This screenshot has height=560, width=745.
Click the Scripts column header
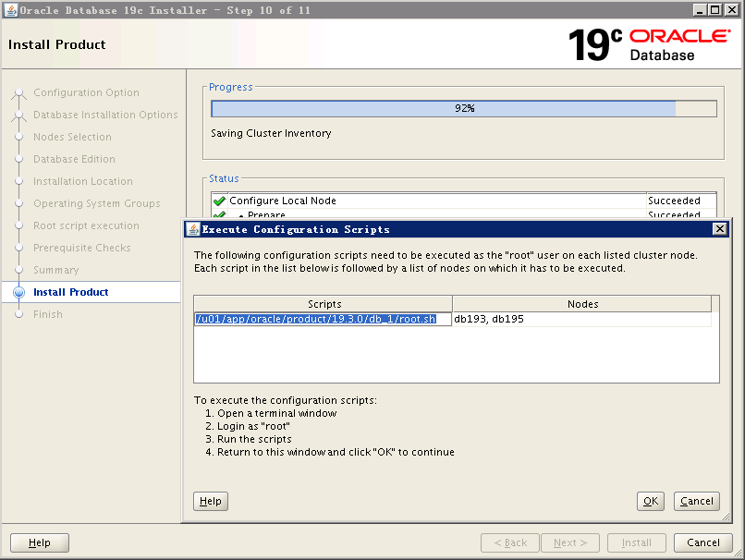[x=324, y=304]
